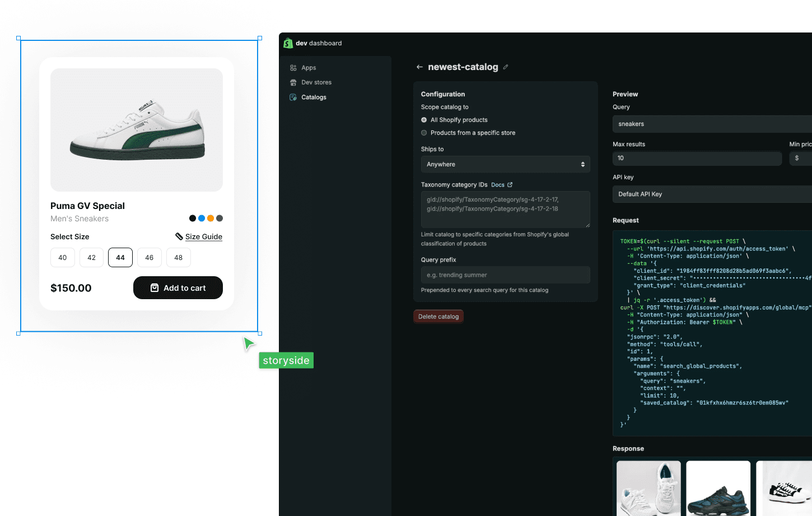The image size is (812, 516).
Task: Open the Default API Key dropdown
Action: pos(712,194)
